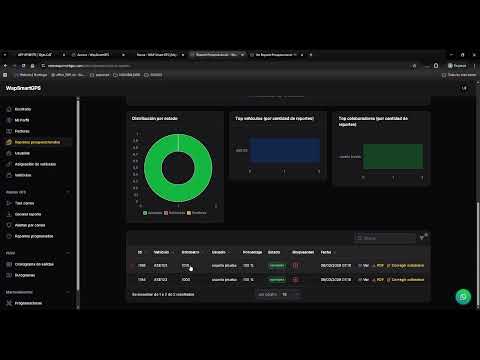The height and width of the screenshot is (360, 480).
Task: Focus the Buscar search field above the table
Action: (x=386, y=238)
